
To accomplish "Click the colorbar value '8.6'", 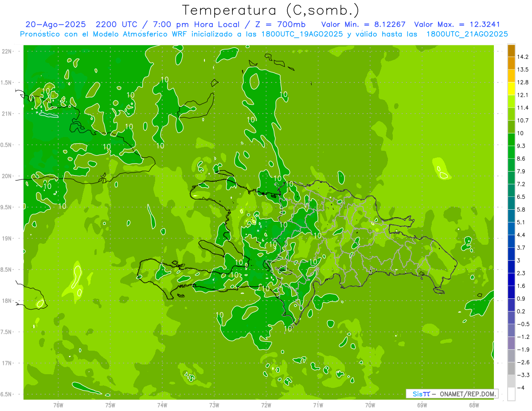I will click(521, 158).
